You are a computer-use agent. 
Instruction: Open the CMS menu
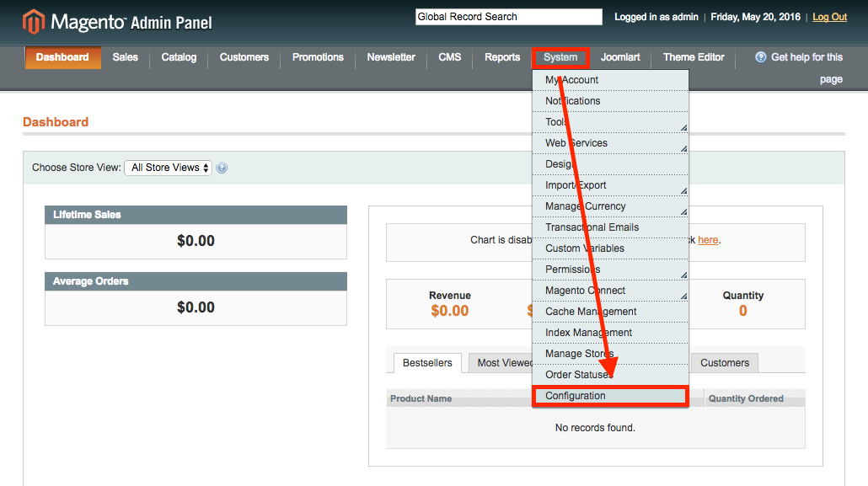pyautogui.click(x=449, y=57)
